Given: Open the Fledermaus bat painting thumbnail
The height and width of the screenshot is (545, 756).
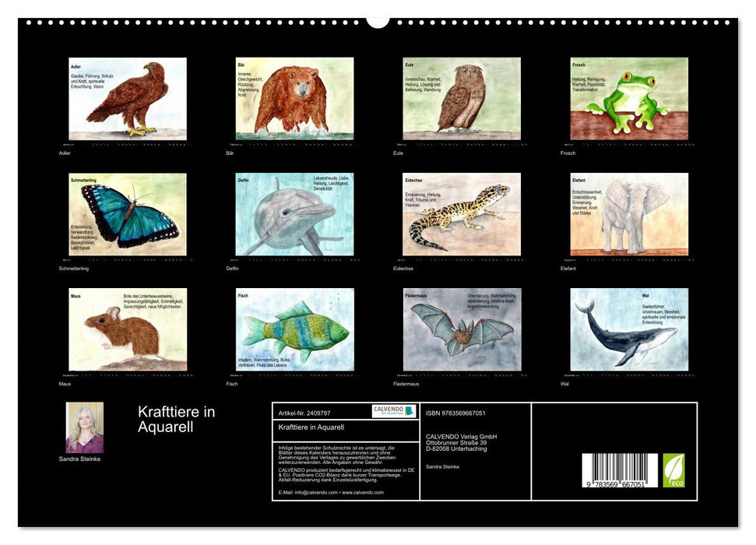Looking at the screenshot, I should point(462,329).
